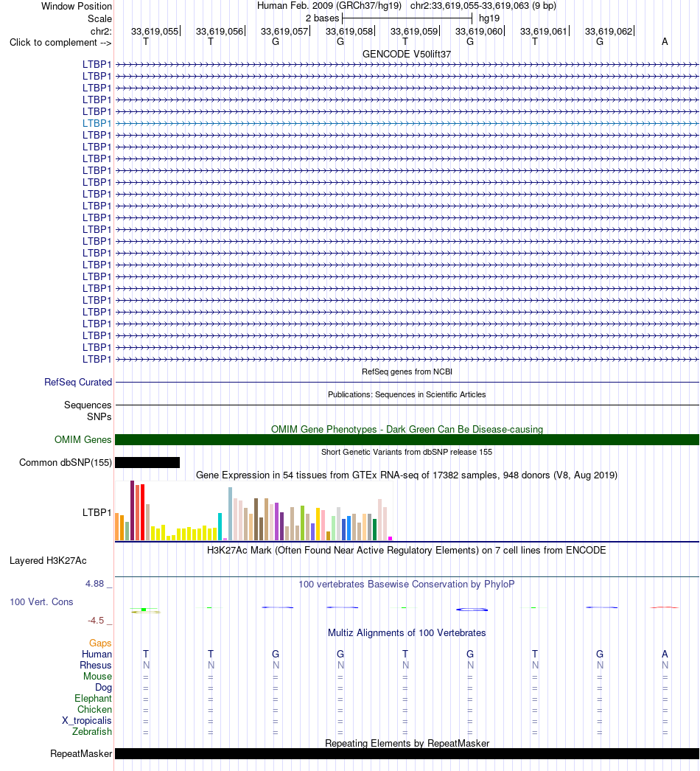Open the OMIM Gene Phenotypes track title
Screen dimensions: 700x771
(x=407, y=429)
